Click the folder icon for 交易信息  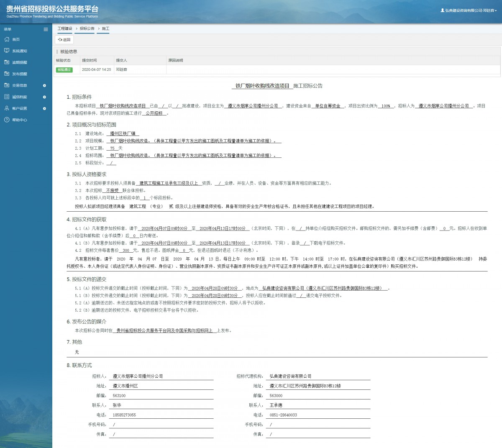[7, 85]
